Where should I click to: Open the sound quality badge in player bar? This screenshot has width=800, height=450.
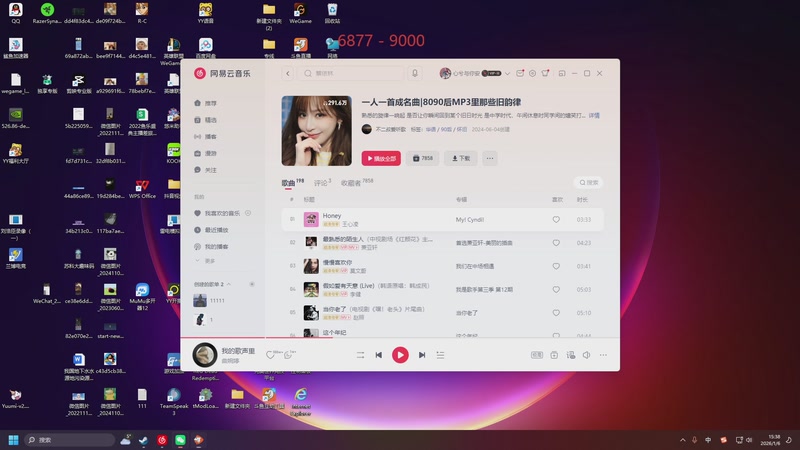click(x=537, y=355)
